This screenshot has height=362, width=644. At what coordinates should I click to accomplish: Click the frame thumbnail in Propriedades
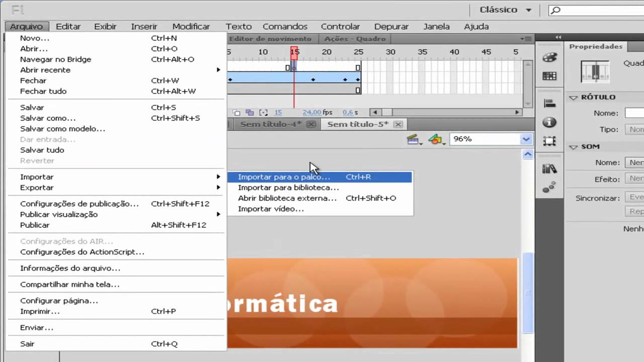[595, 71]
